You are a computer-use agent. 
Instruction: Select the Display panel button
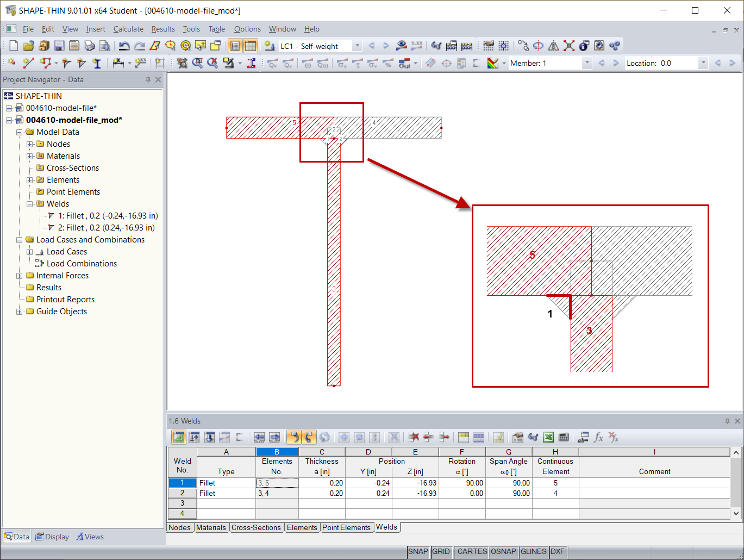click(52, 537)
